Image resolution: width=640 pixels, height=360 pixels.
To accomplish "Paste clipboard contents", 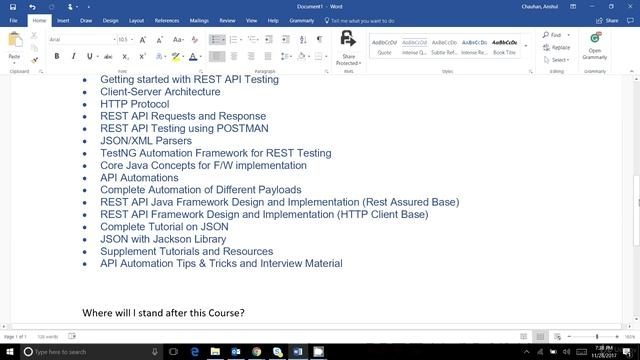I will [x=14, y=47].
